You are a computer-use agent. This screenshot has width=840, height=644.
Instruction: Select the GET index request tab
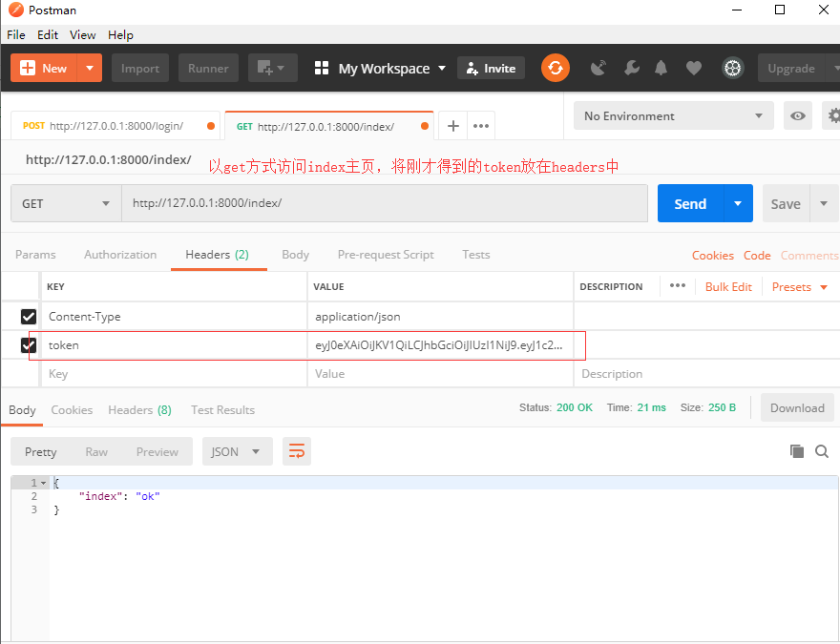pos(329,126)
